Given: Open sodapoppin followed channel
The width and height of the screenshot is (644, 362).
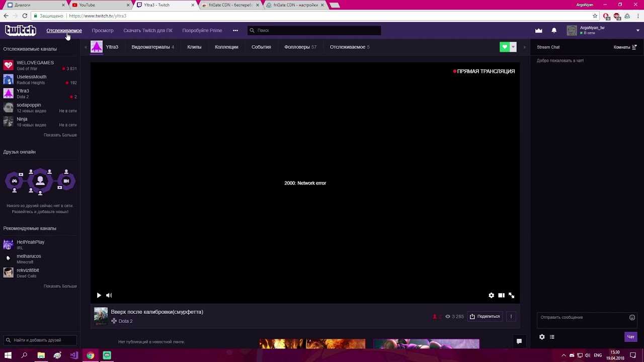Looking at the screenshot, I should tap(40, 108).
